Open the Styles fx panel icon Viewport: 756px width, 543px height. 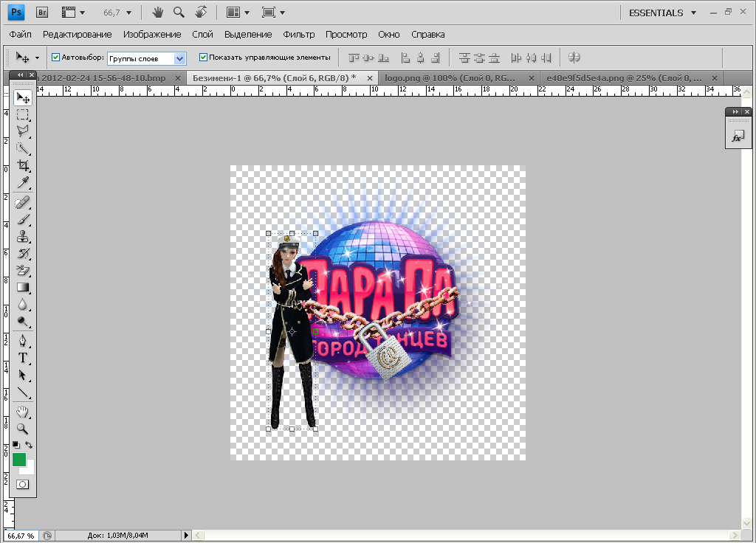tap(738, 137)
